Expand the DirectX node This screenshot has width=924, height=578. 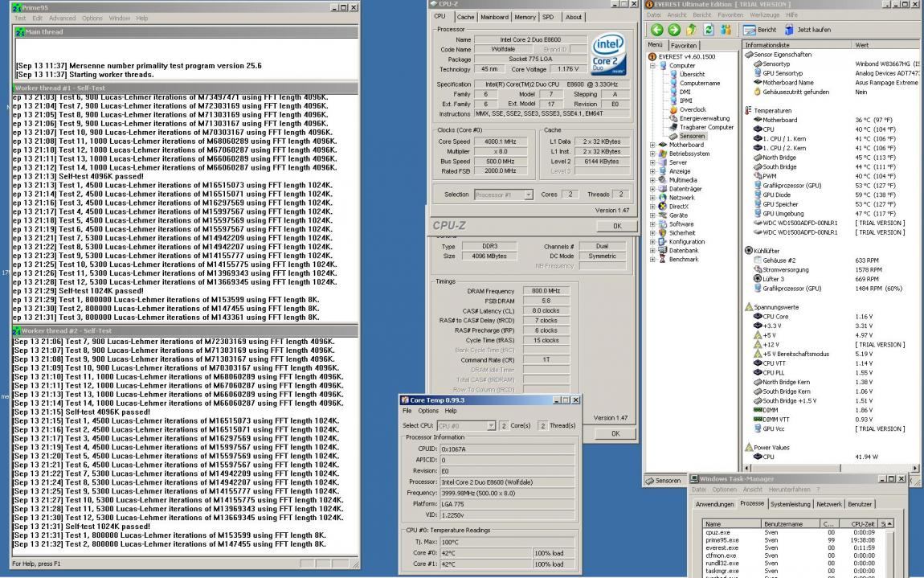[653, 207]
